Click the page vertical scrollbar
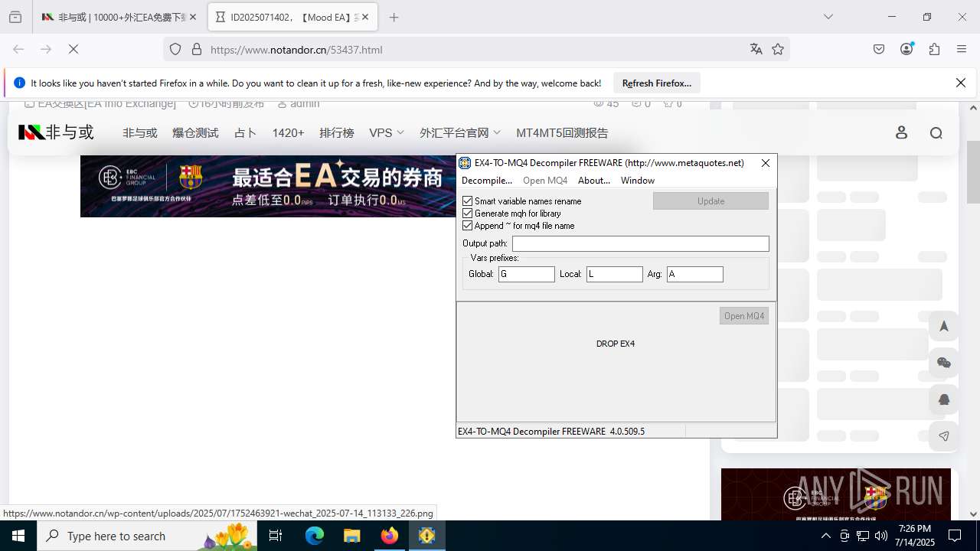Image resolution: width=980 pixels, height=551 pixels. pos(973,171)
